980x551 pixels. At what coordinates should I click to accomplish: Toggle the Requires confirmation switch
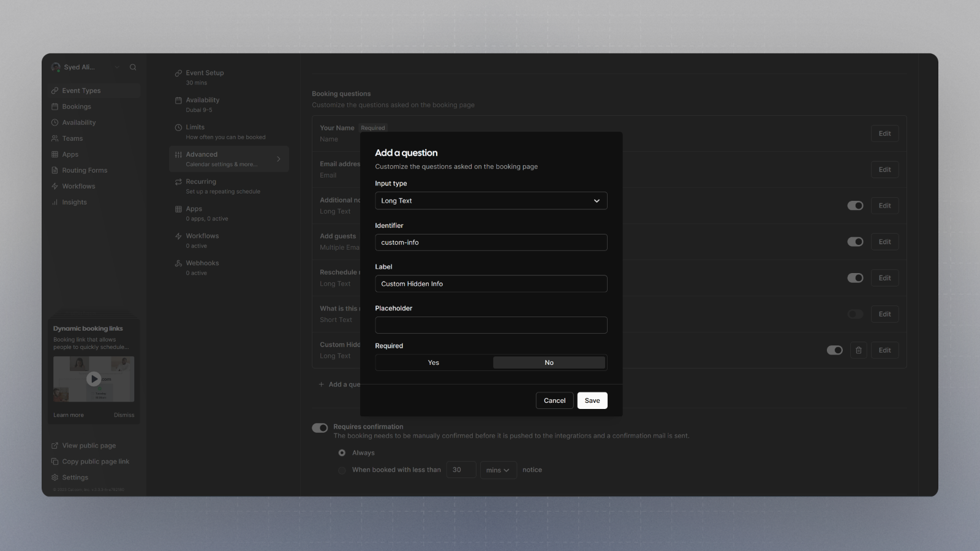tap(320, 428)
